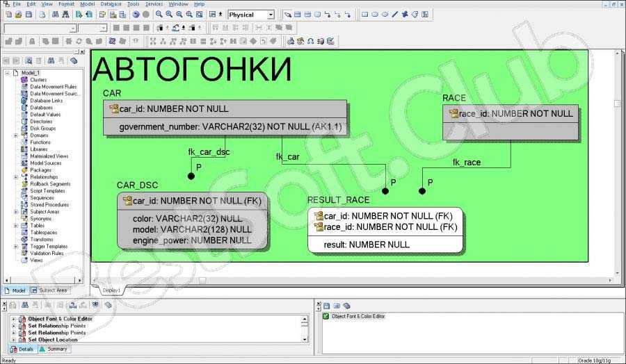Click the binoculars icon in Action Log toolbar
626x364 pixels.
pyautogui.click(x=25, y=305)
